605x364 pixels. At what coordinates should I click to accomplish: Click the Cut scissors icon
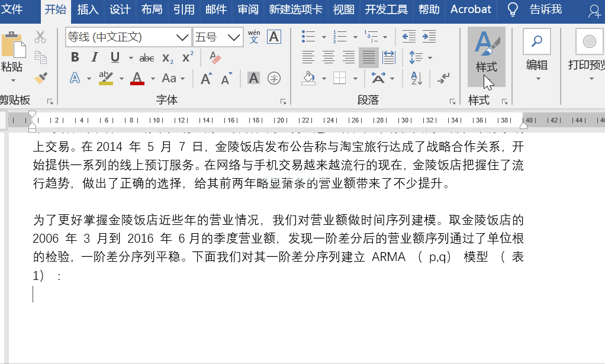click(40, 37)
